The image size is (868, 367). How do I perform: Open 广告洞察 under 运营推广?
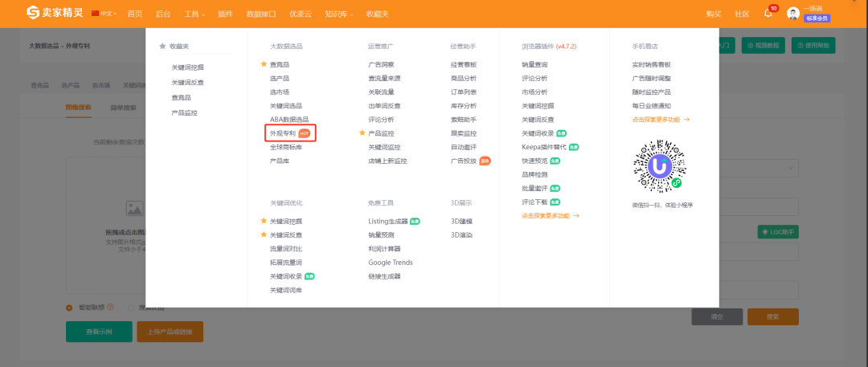(x=382, y=64)
